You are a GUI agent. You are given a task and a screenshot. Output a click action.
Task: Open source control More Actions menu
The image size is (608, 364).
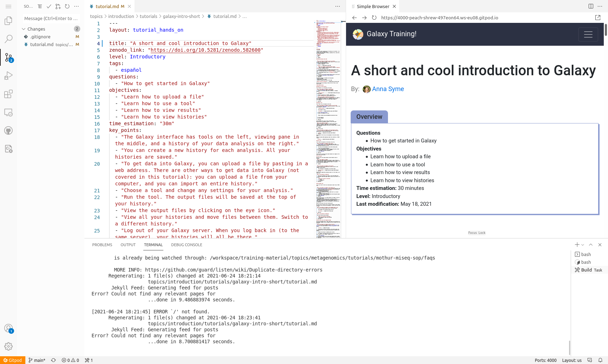tap(76, 6)
